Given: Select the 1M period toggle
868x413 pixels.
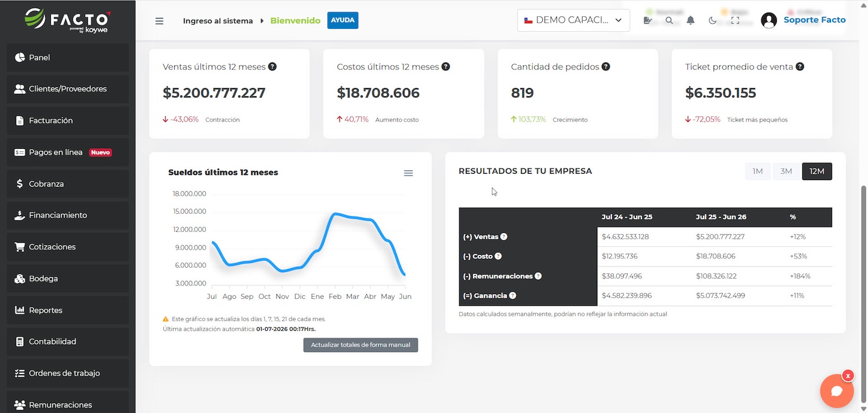Looking at the screenshot, I should 757,171.
